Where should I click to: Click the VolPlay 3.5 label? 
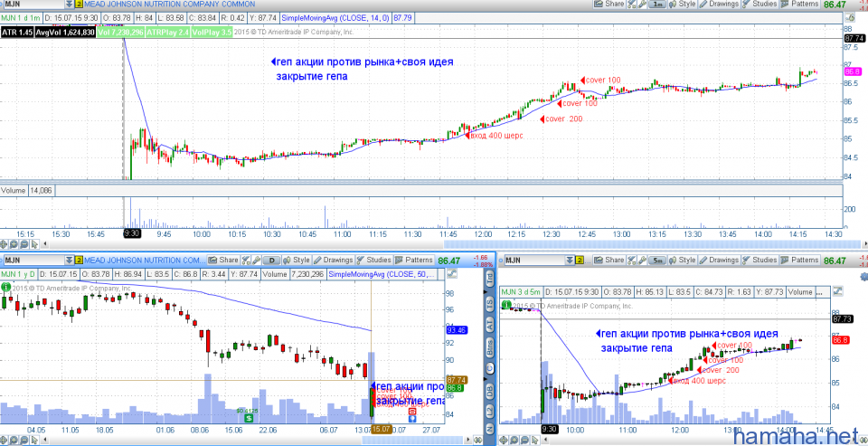point(212,33)
